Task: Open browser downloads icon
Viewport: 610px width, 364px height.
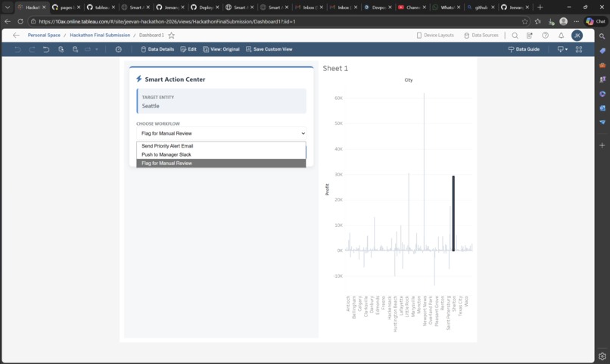Action: (551, 21)
